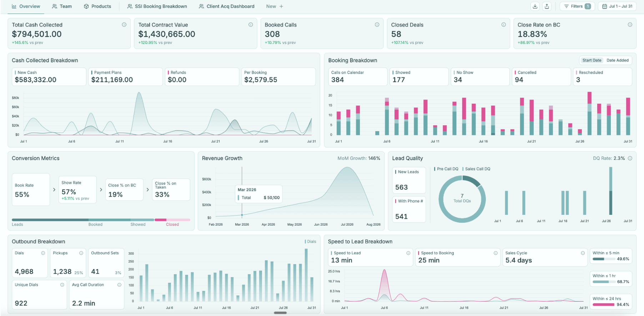
Task: Click the With Phone # 541 card
Action: click(409, 209)
